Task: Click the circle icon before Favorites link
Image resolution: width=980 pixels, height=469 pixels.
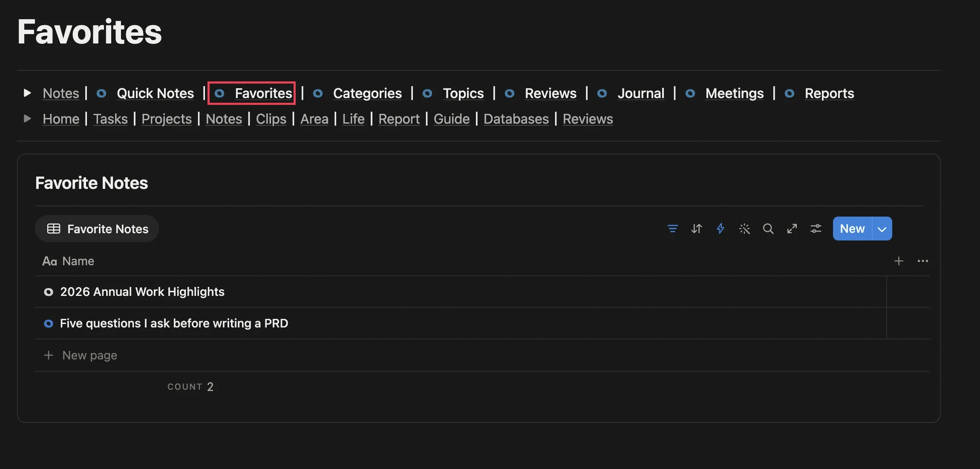Action: tap(219, 93)
